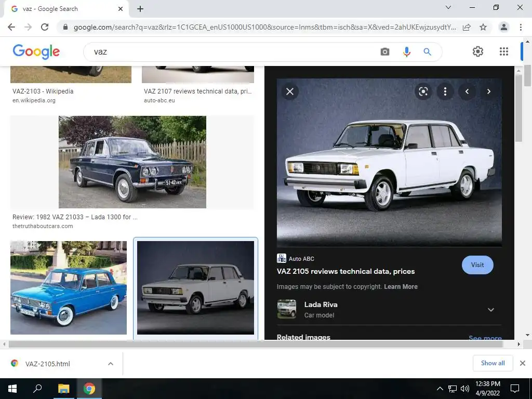Click auto-abc.eu source text
Viewport: 532px width, 399px height.
click(159, 100)
